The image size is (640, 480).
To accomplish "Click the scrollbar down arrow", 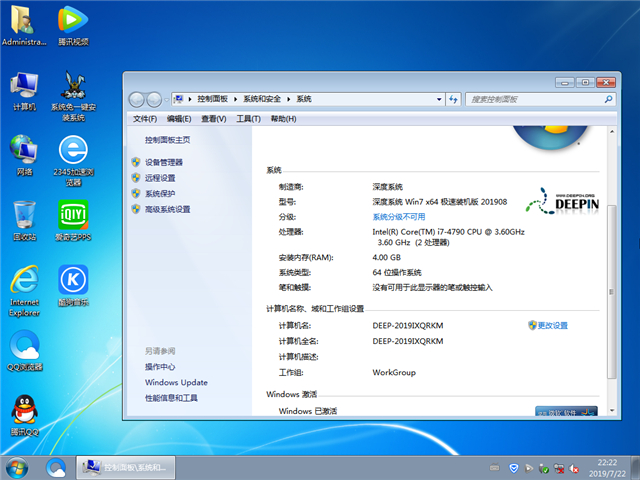I will pyautogui.click(x=611, y=411).
